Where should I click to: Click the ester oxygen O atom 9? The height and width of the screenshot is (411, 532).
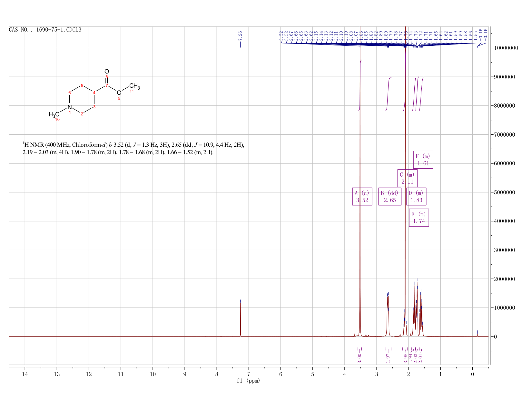point(119,93)
